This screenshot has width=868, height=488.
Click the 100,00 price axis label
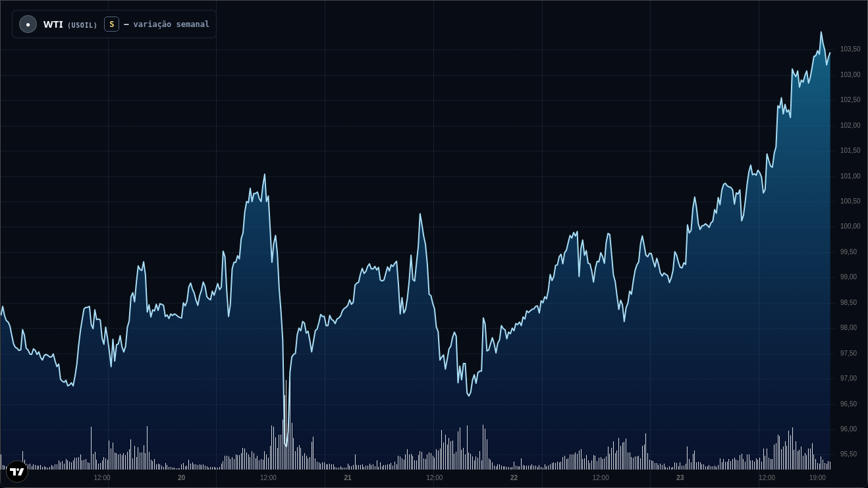(x=850, y=227)
